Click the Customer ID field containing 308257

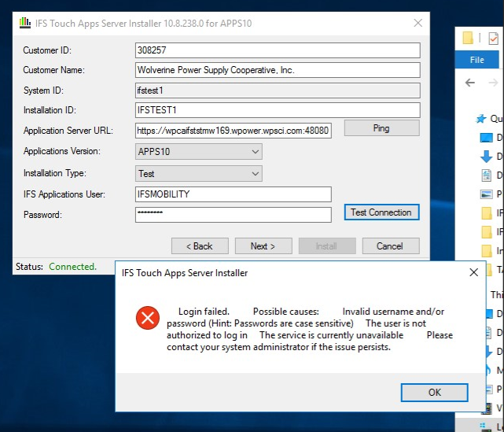(278, 50)
